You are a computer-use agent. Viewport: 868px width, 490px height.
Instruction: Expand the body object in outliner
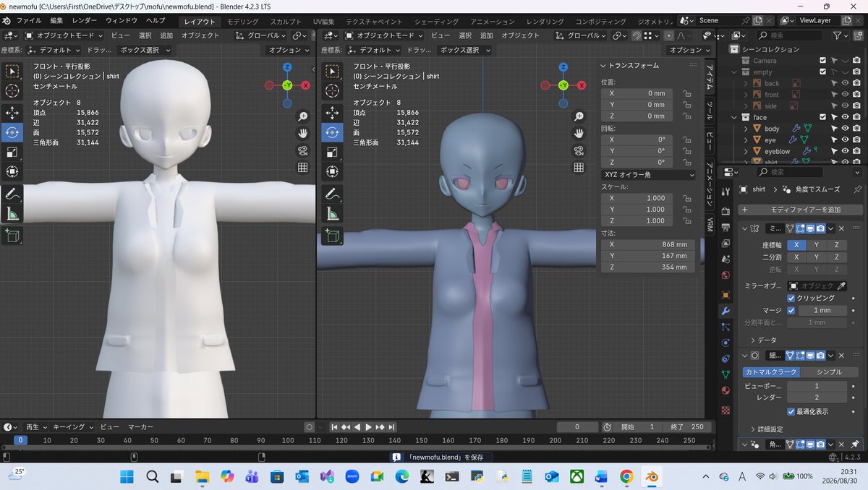tap(746, 129)
